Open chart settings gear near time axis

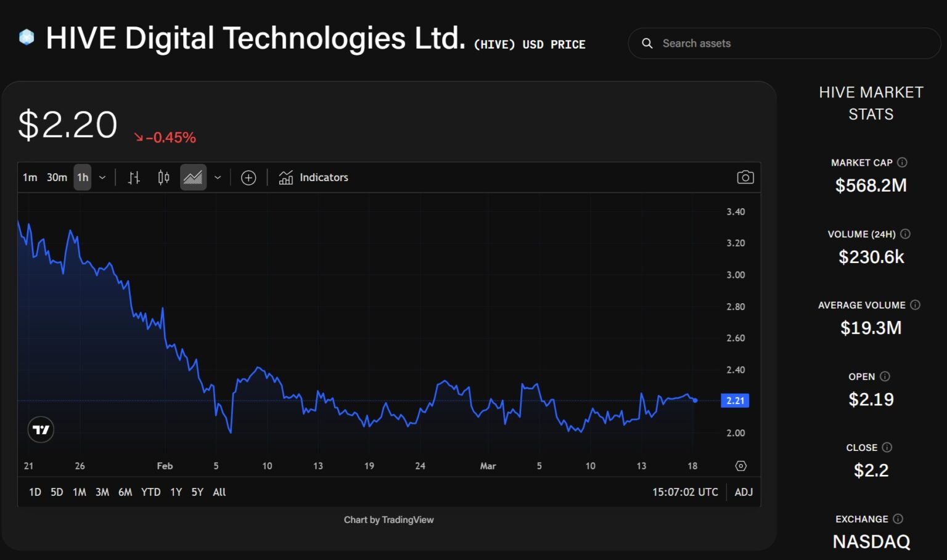740,466
